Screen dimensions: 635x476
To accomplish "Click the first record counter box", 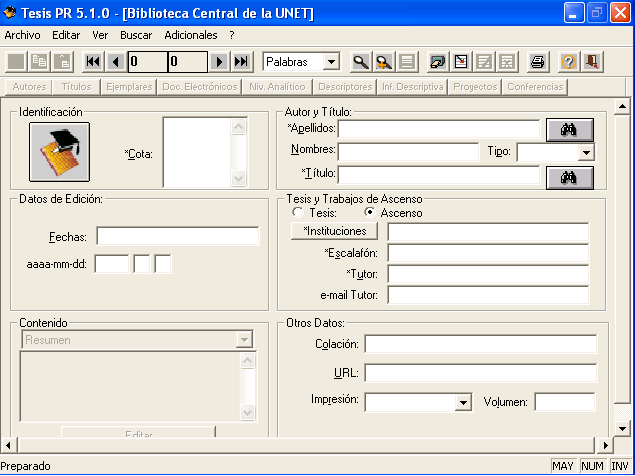I will pyautogui.click(x=148, y=62).
